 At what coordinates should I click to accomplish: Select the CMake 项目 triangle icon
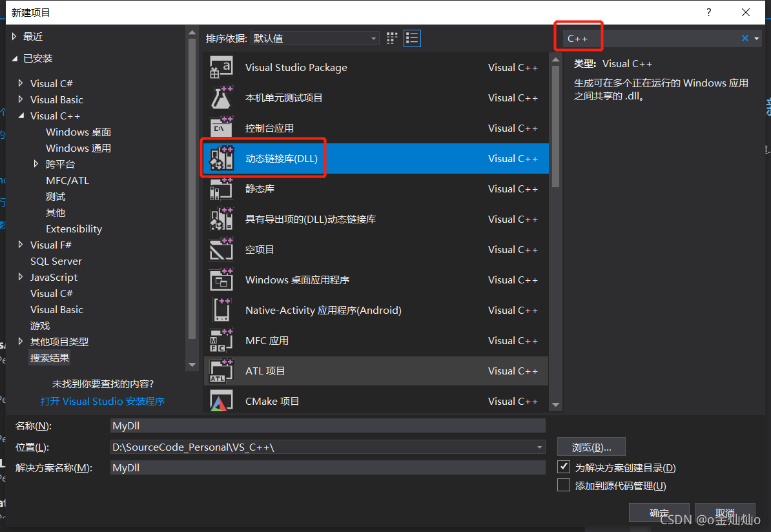221,401
